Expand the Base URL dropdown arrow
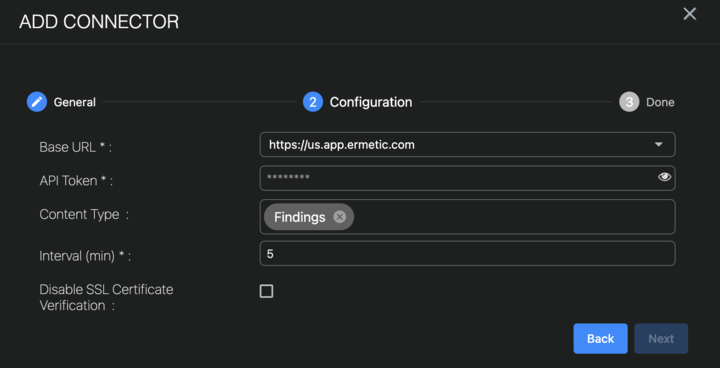 [658, 144]
